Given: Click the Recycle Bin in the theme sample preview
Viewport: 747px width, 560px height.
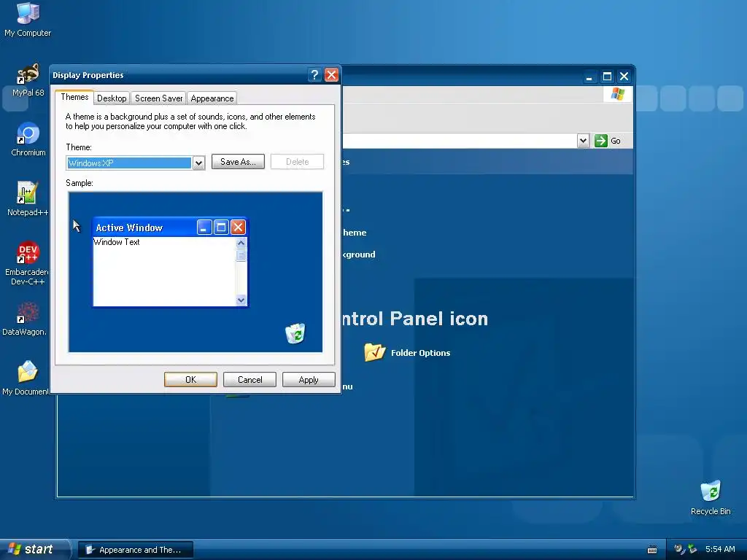Looking at the screenshot, I should 295,333.
